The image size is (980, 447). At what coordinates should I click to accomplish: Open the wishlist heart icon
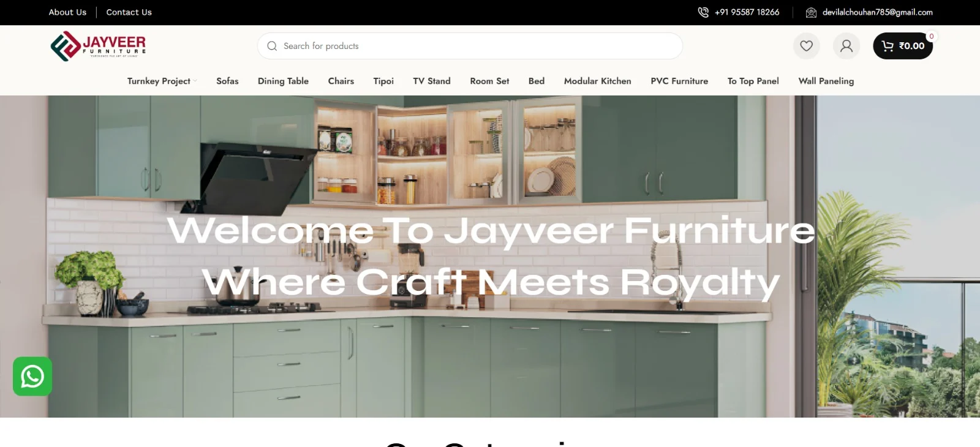(806, 46)
